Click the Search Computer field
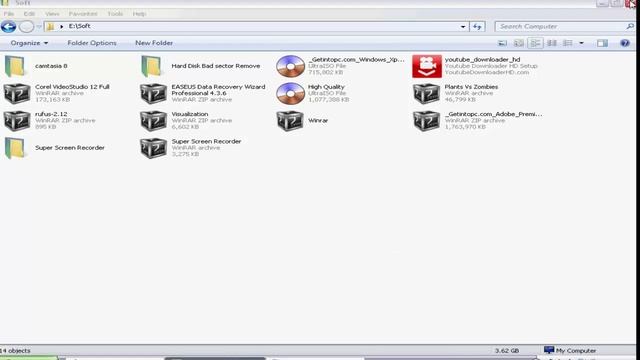The height and width of the screenshot is (360, 640). click(x=564, y=27)
